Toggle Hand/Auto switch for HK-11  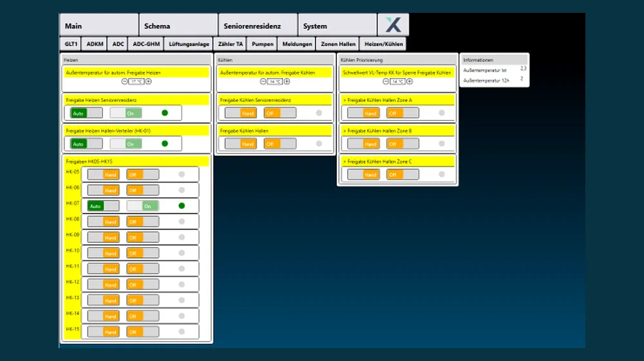tap(103, 269)
